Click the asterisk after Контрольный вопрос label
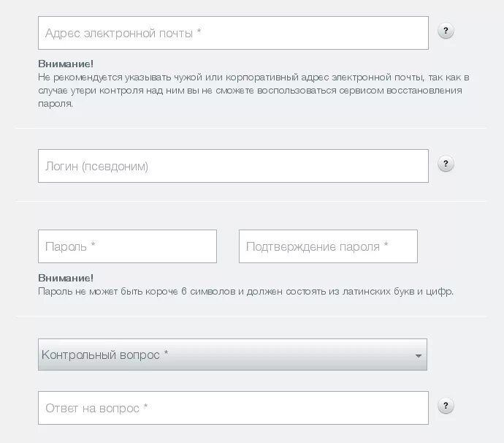The image size is (504, 443). pyautogui.click(x=167, y=352)
